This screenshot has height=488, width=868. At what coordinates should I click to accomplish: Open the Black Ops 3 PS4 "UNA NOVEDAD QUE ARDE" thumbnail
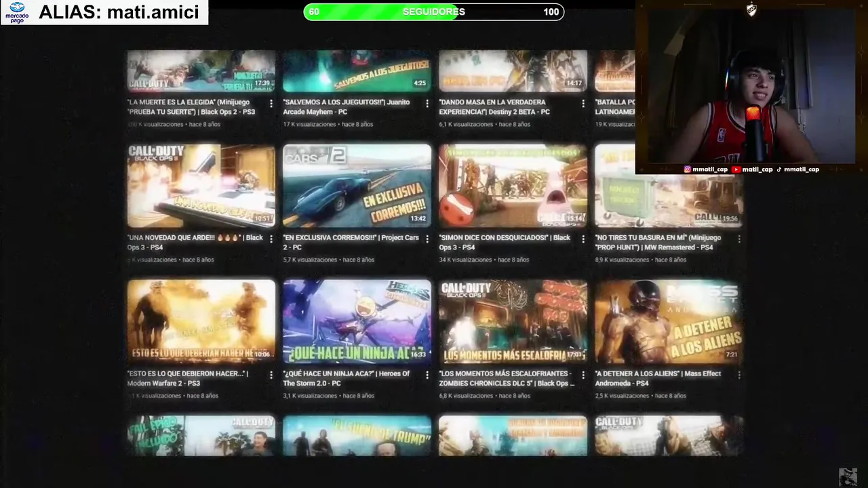(201, 186)
